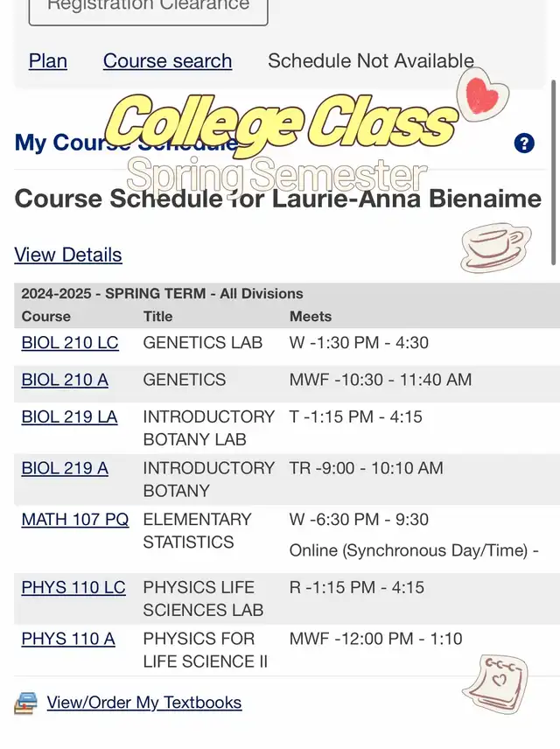Open Course search
The image size is (560, 749).
pos(168,61)
